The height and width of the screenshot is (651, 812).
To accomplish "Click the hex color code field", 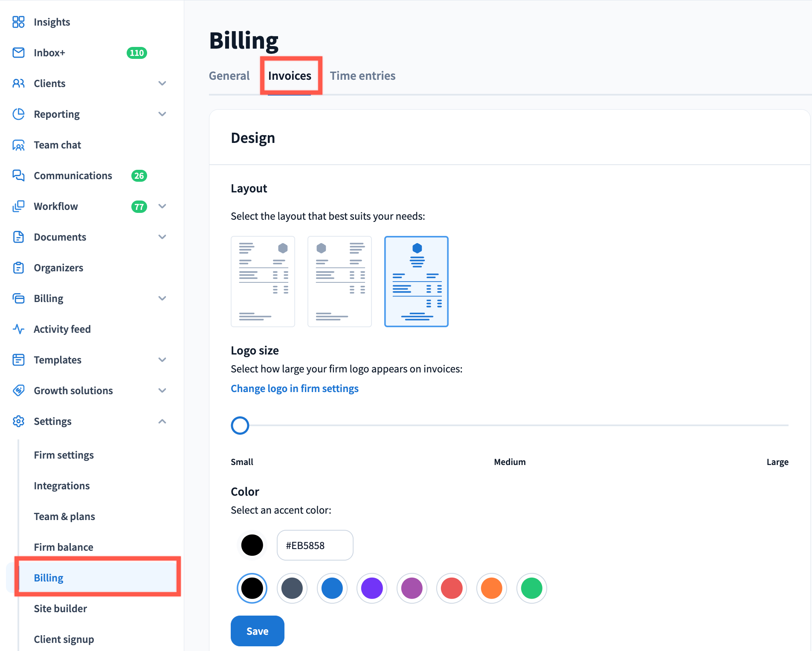I will [x=315, y=545].
